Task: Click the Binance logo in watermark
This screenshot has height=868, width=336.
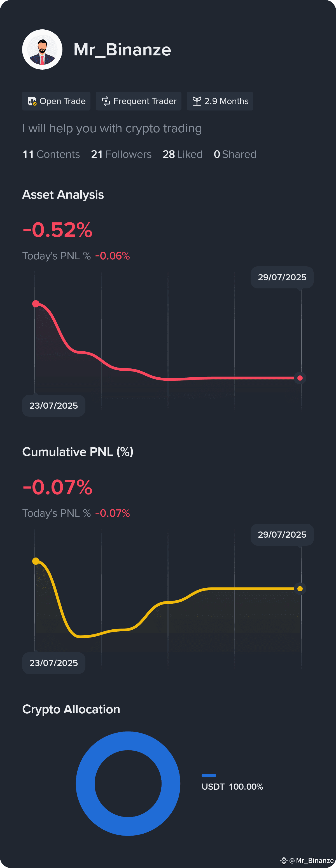Action: tap(284, 860)
